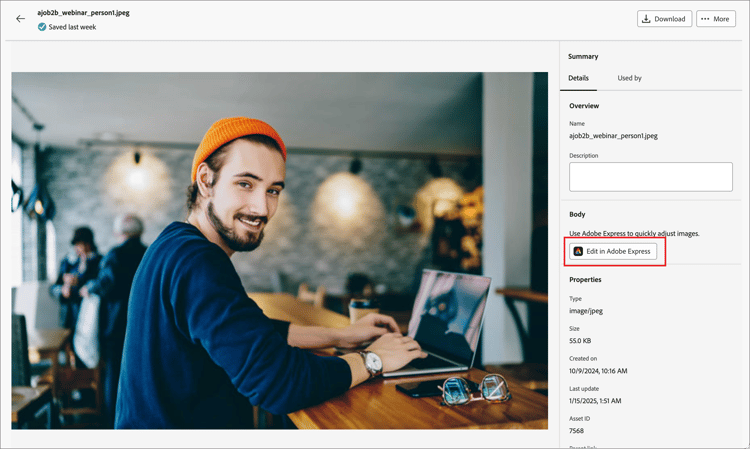Click the Saved last week status text
The height and width of the screenshot is (449, 750).
(x=72, y=27)
